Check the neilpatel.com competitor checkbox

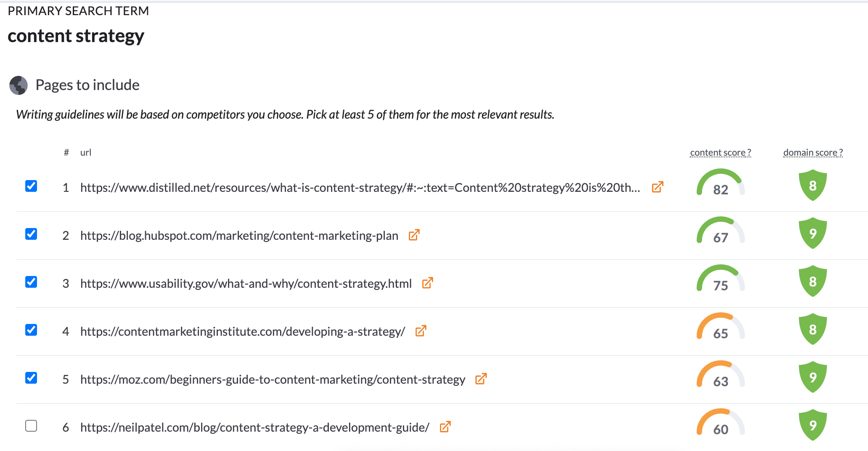tap(31, 426)
